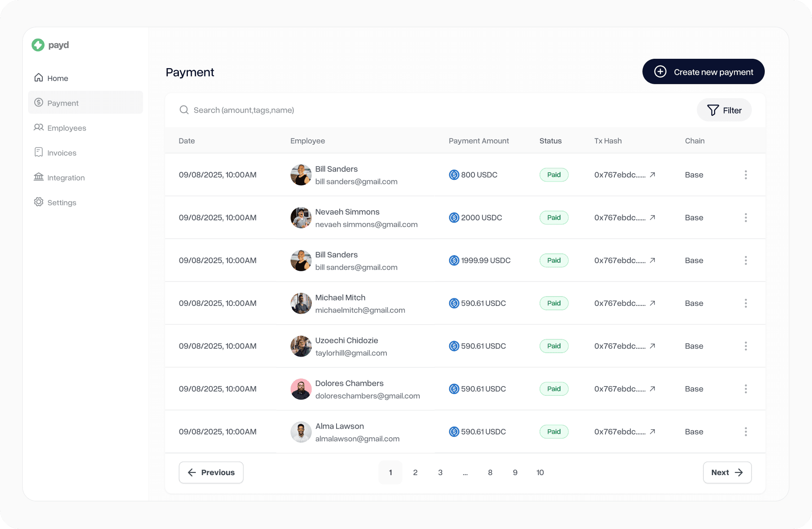Open tx hash link arrow in Alma Lawson row
The height and width of the screenshot is (529, 812).
tap(653, 431)
